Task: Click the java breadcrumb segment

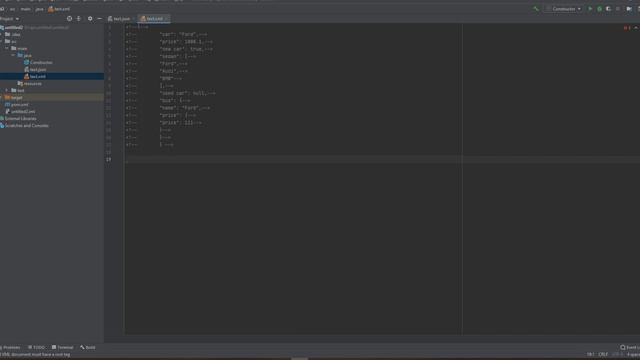Action: (x=39, y=9)
